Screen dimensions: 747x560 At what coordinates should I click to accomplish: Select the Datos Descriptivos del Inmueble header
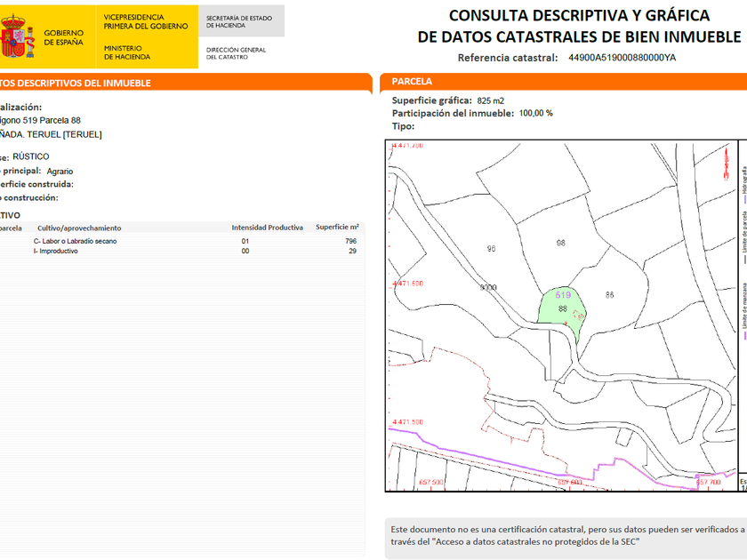(76, 83)
